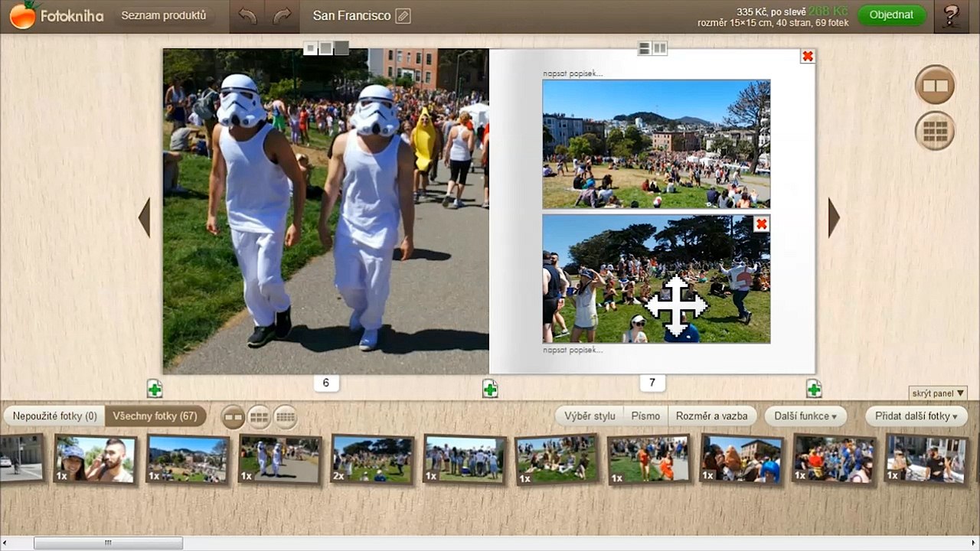Select large thumbnail size toggle
Viewport: 980px width, 551px height.
click(234, 417)
